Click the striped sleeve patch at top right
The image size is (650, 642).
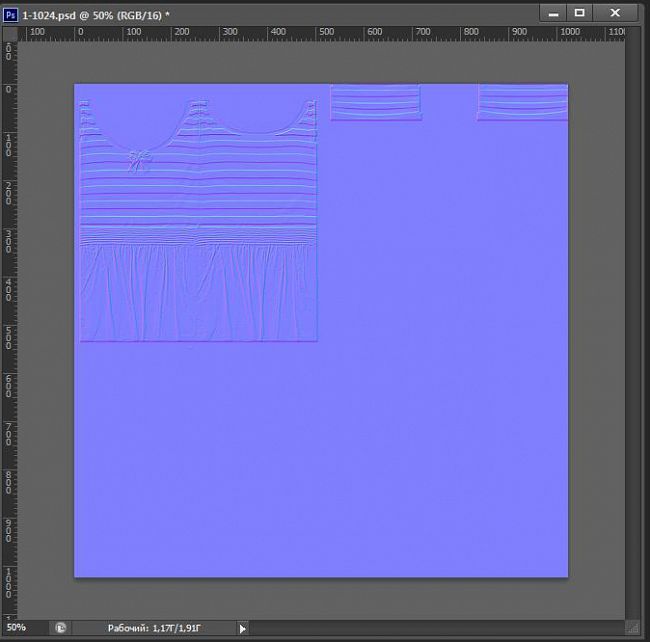pos(522,102)
